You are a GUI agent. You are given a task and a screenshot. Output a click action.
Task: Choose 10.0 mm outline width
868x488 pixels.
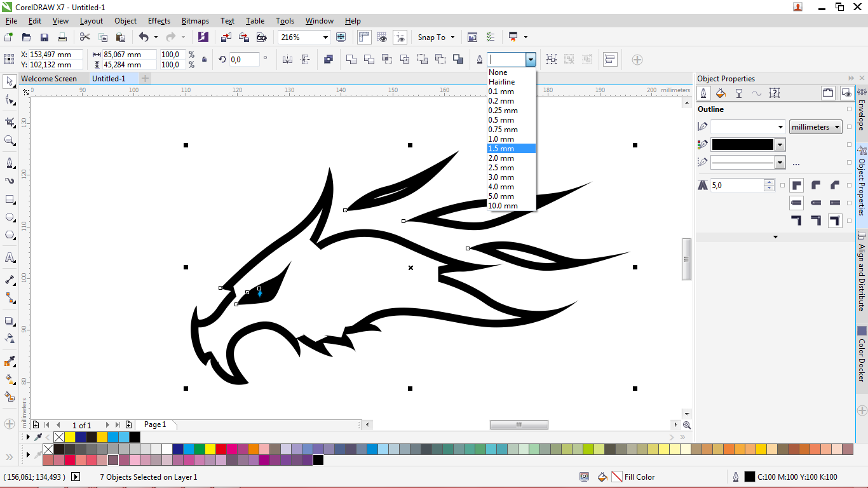[512, 206]
